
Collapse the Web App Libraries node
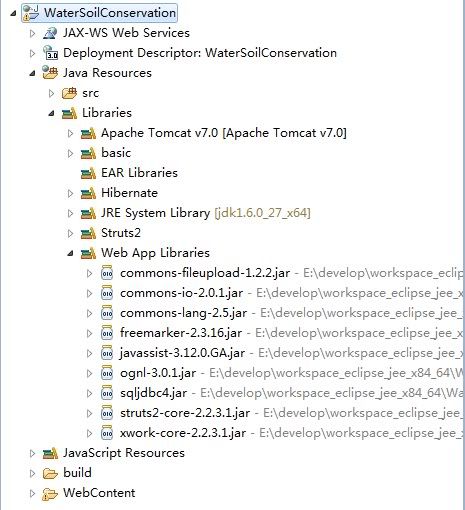70,253
